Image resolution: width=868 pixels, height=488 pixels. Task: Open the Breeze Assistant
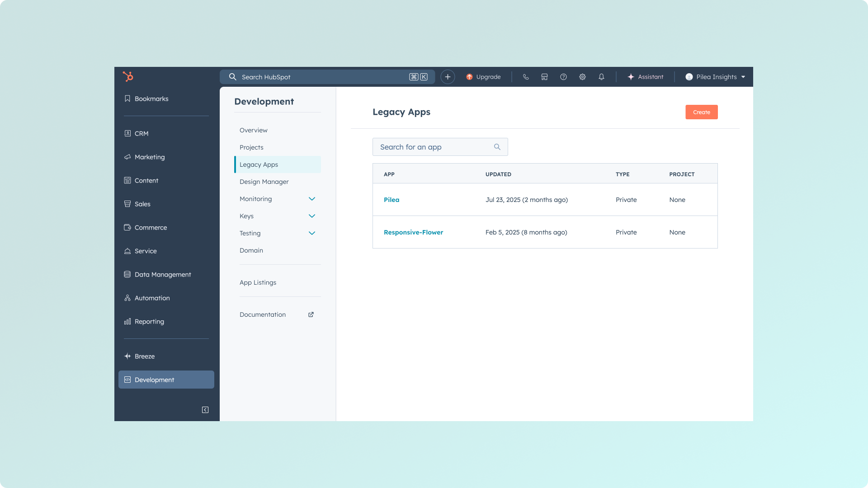coord(645,77)
